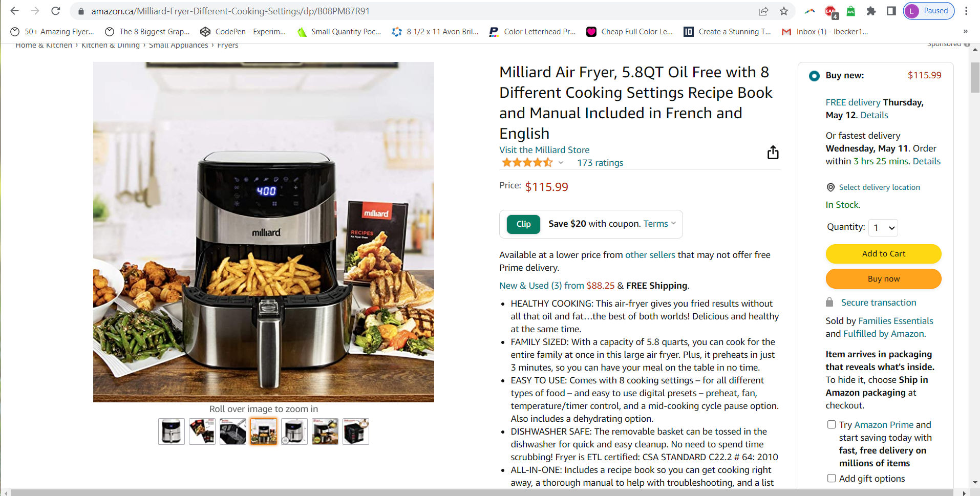This screenshot has height=496, width=980.
Task: Open the Fryers breadcrumb category
Action: tap(228, 45)
